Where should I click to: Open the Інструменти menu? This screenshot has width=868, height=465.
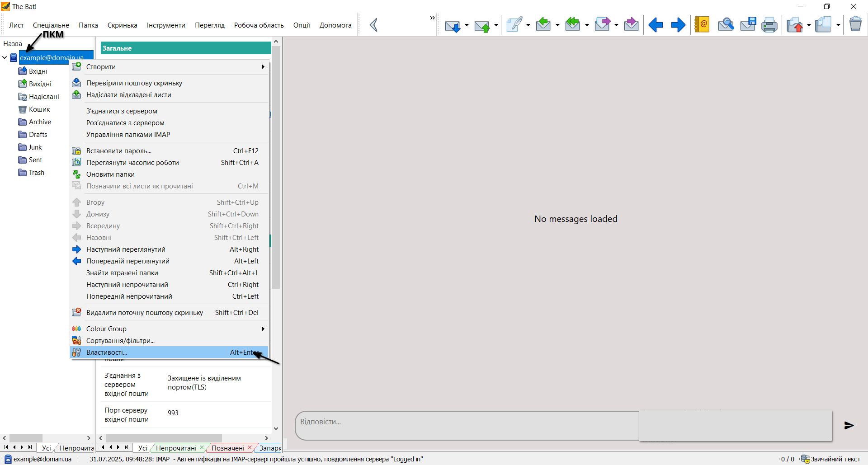(166, 25)
